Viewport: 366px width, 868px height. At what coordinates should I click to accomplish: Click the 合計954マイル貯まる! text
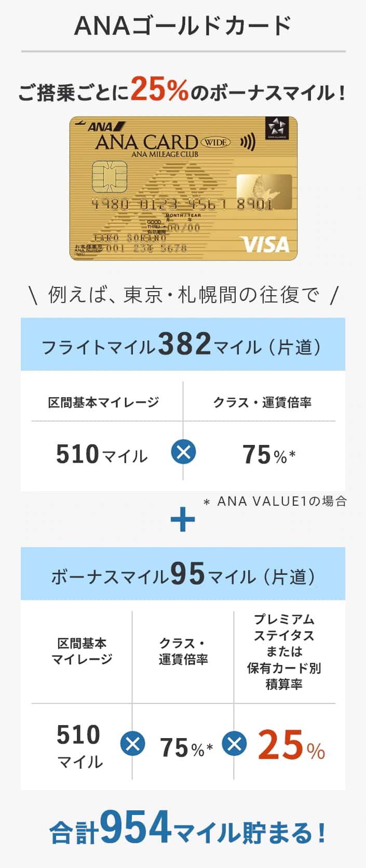[x=188, y=829]
